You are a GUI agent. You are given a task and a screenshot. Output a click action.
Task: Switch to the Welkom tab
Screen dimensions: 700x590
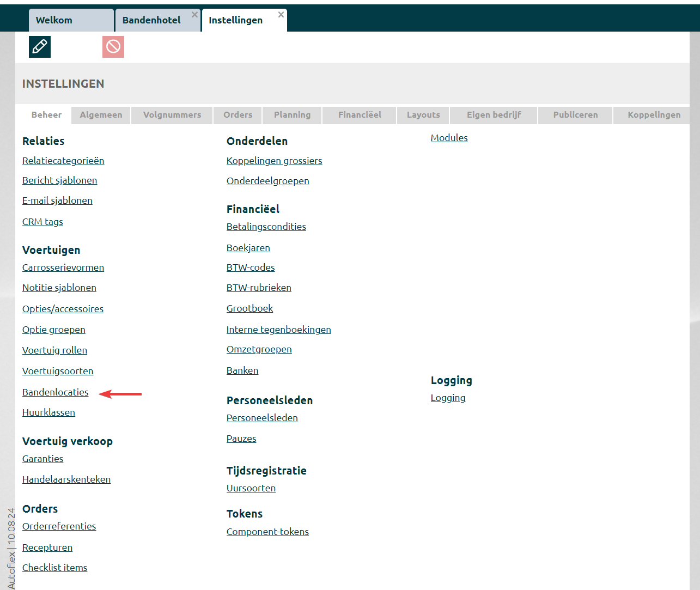point(54,20)
